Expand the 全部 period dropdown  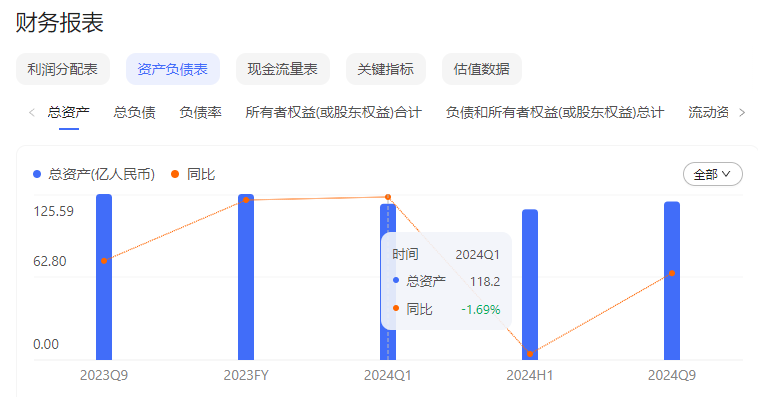click(x=713, y=174)
